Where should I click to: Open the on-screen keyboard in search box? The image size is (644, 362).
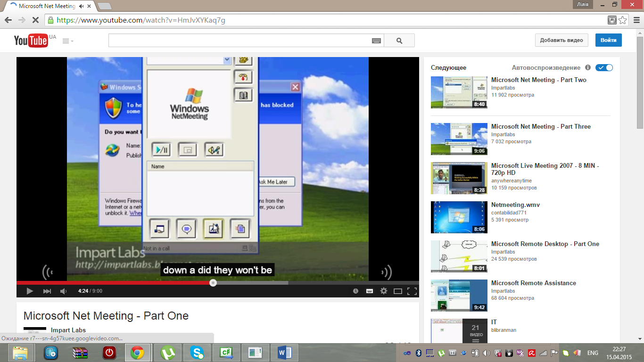pyautogui.click(x=376, y=41)
